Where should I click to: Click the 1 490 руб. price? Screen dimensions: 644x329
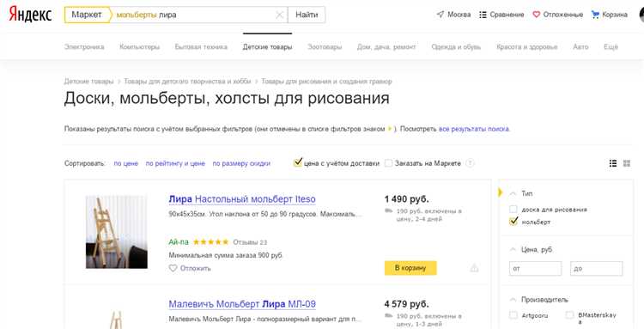coord(407,199)
